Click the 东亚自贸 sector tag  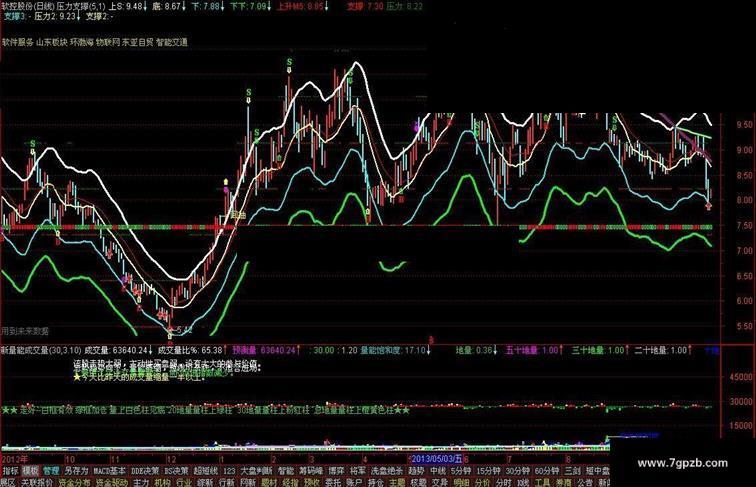pyautogui.click(x=138, y=42)
